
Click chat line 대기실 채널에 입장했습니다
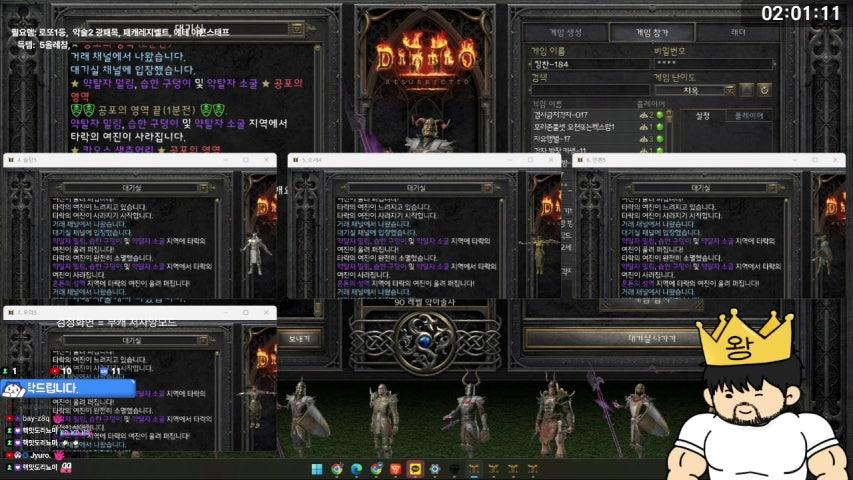click(133, 70)
